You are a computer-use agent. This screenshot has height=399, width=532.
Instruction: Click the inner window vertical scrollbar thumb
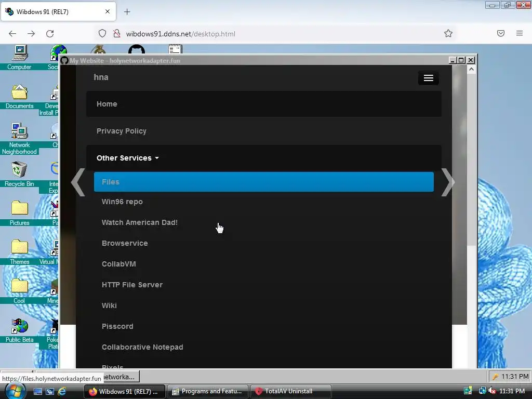471,159
